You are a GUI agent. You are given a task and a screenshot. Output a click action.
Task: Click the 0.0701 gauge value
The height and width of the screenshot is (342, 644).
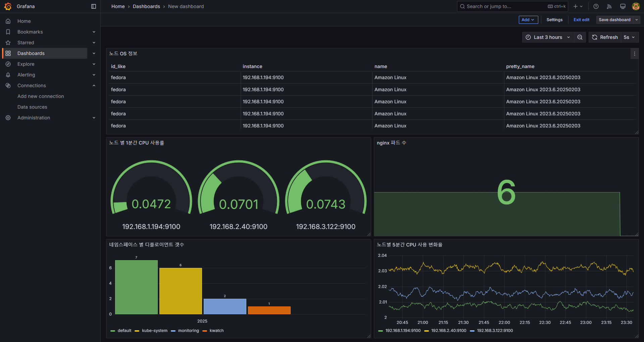tap(239, 204)
